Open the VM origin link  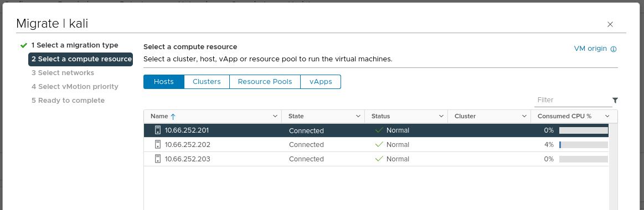point(590,49)
